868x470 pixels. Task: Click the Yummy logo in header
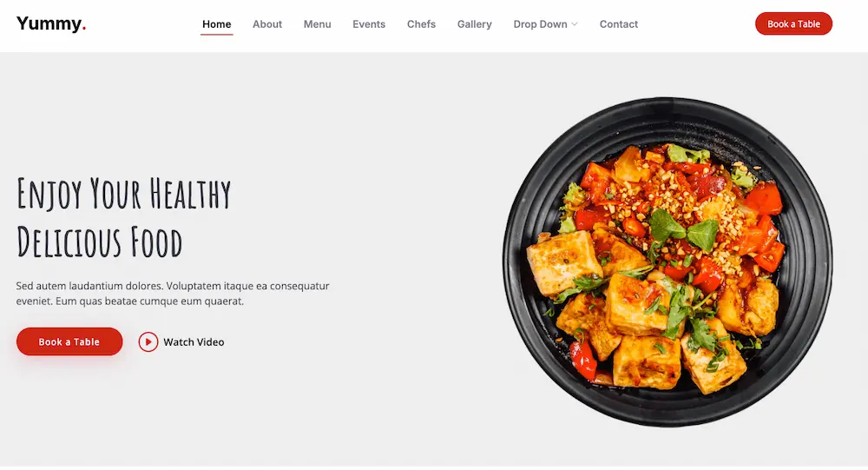coord(51,23)
